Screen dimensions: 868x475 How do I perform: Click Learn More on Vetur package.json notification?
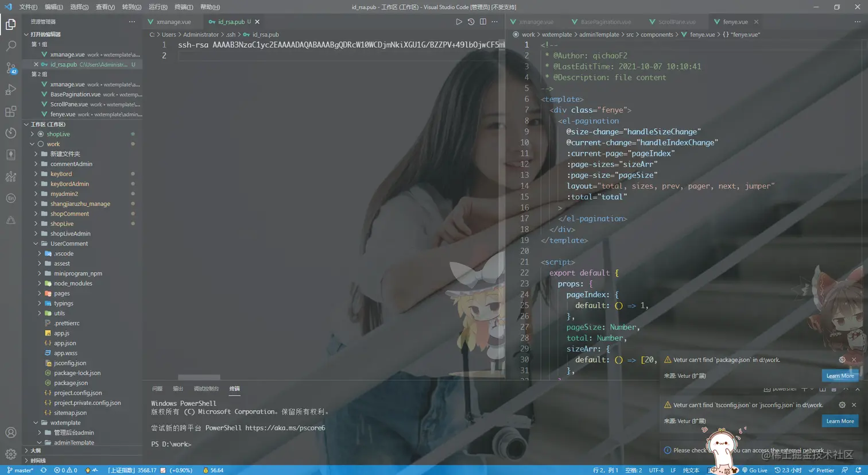(840, 376)
